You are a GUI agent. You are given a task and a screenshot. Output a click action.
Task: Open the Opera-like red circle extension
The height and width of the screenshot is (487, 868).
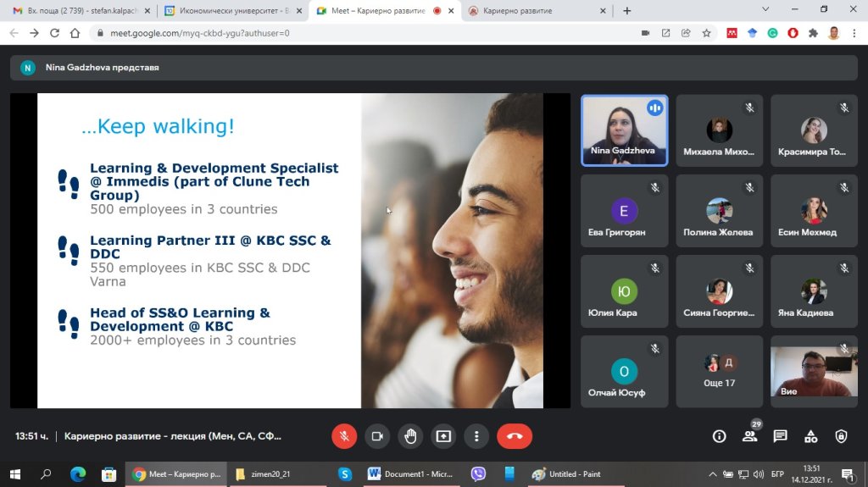(x=793, y=33)
